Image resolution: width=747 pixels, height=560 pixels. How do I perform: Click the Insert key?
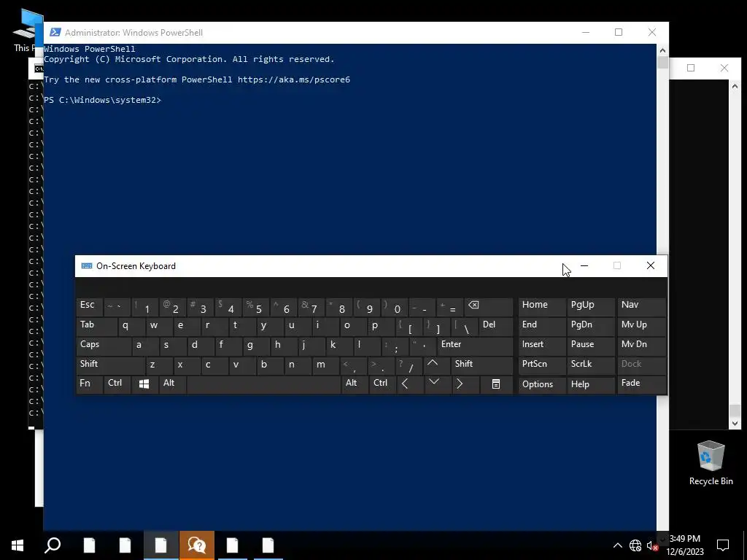pyautogui.click(x=542, y=346)
